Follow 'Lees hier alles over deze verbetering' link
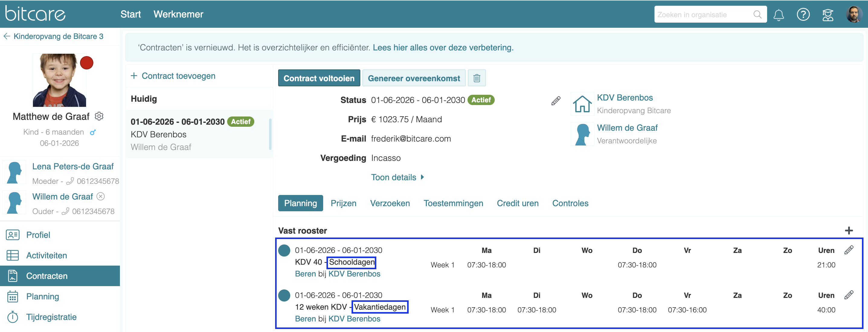The width and height of the screenshot is (868, 332). click(443, 47)
